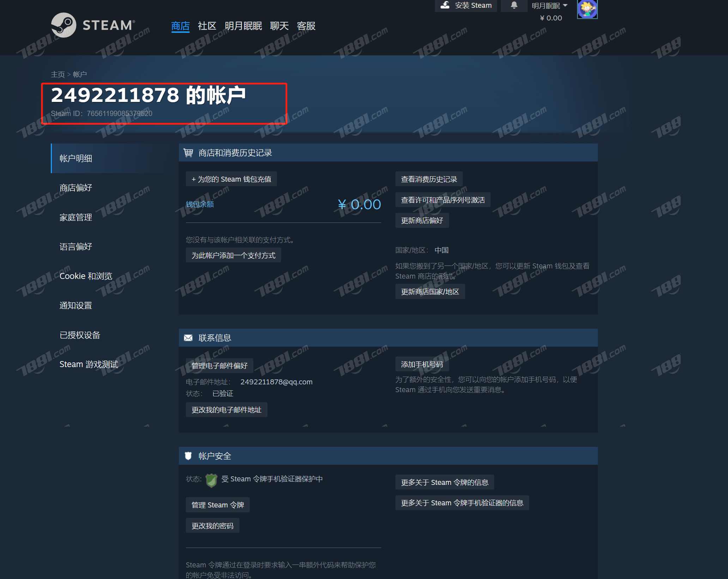
Task: Click the shopping cart icon beside 商店和消费历史记录
Action: [x=188, y=153]
